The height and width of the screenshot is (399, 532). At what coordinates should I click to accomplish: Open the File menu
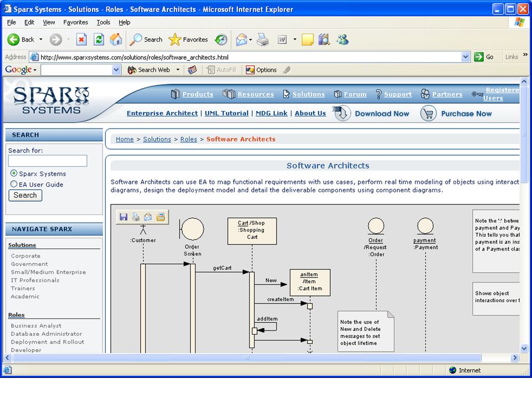[x=11, y=22]
